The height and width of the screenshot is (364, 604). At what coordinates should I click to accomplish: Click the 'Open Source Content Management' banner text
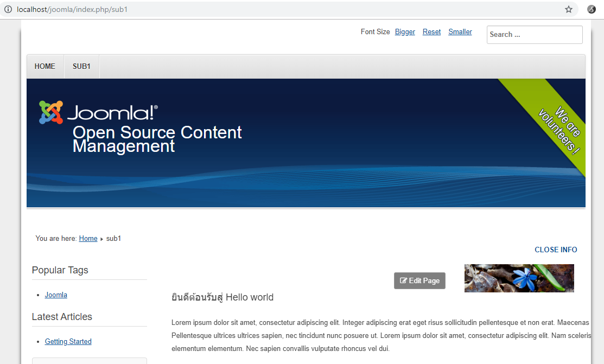click(x=157, y=139)
